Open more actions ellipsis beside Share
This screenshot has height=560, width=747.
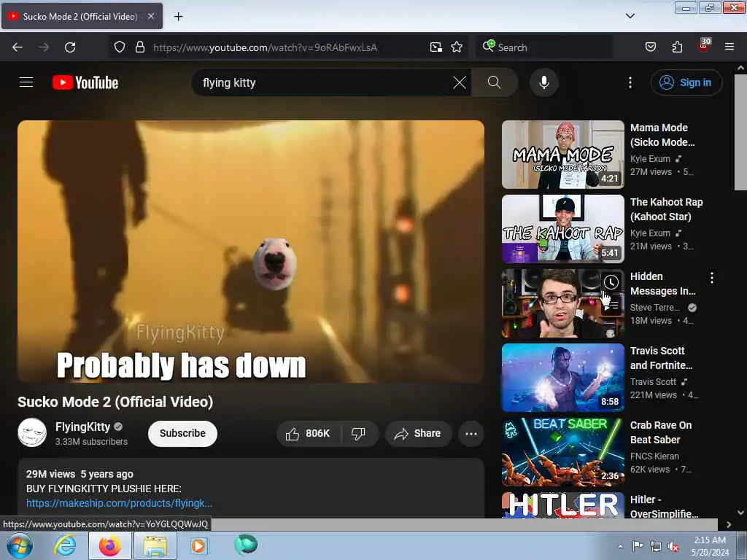tap(471, 433)
